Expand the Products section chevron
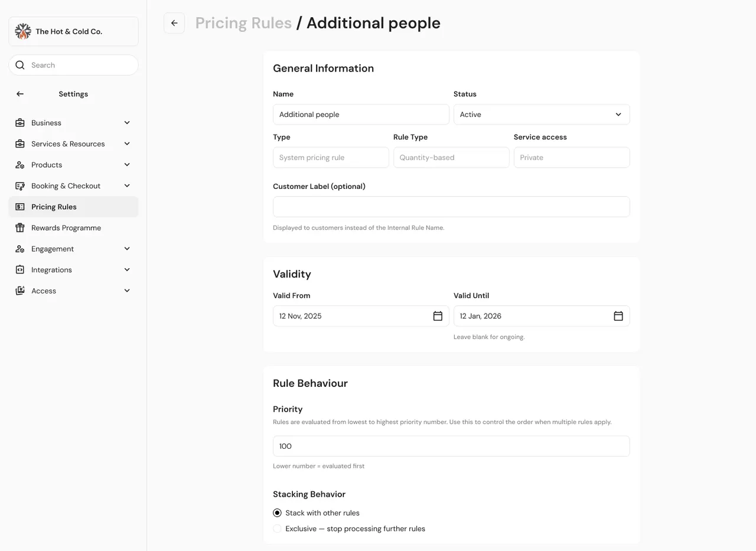756x551 pixels. tap(127, 165)
